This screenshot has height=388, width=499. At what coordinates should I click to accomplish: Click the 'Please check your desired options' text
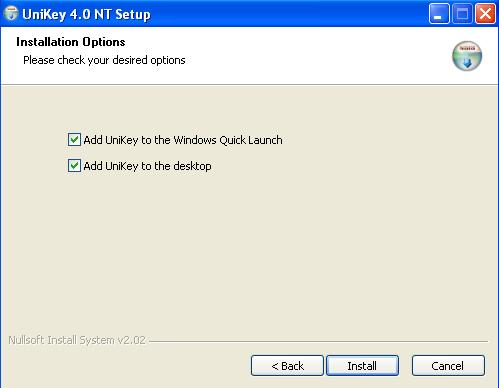pyautogui.click(x=104, y=60)
